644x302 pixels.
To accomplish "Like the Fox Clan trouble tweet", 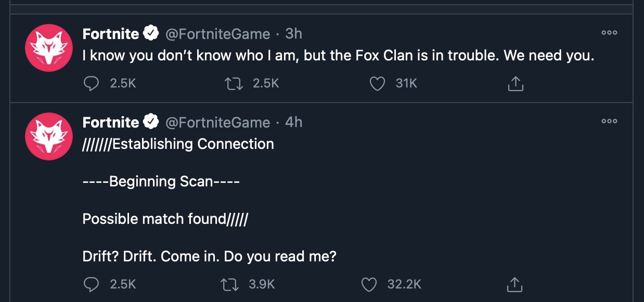I will (377, 83).
